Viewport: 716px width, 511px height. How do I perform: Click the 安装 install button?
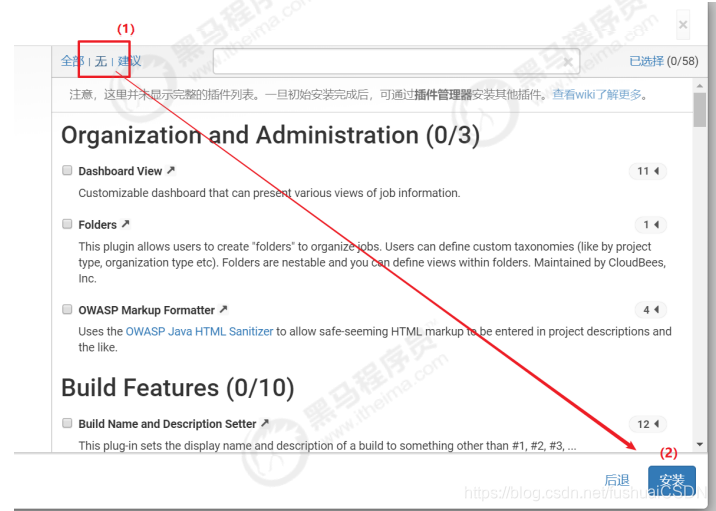[672, 481]
